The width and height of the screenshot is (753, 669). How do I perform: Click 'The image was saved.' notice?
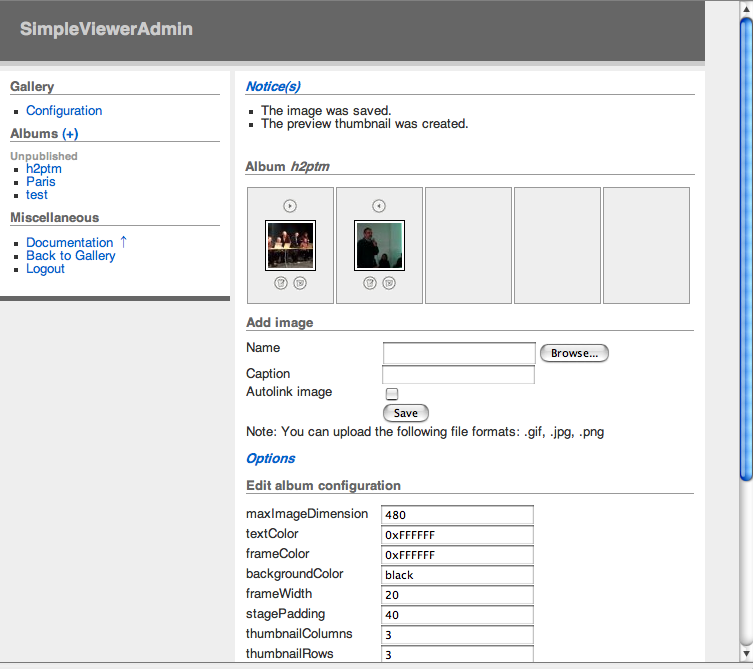326,110
